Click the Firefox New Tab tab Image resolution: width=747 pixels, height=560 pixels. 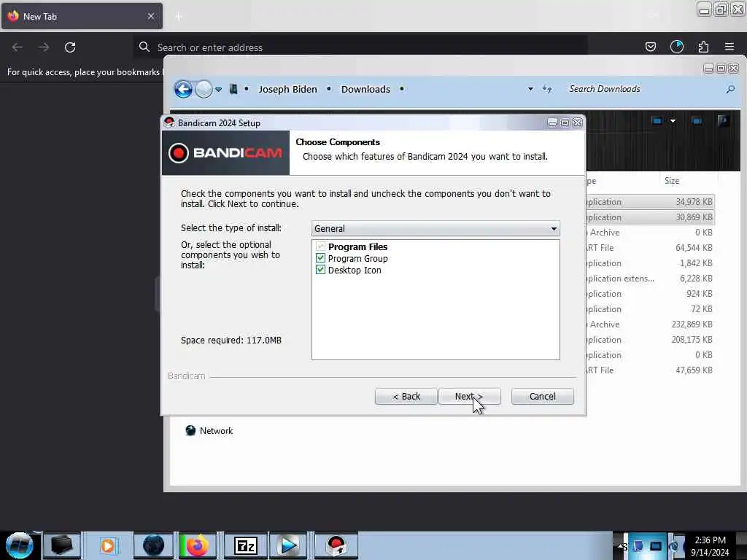pyautogui.click(x=82, y=16)
